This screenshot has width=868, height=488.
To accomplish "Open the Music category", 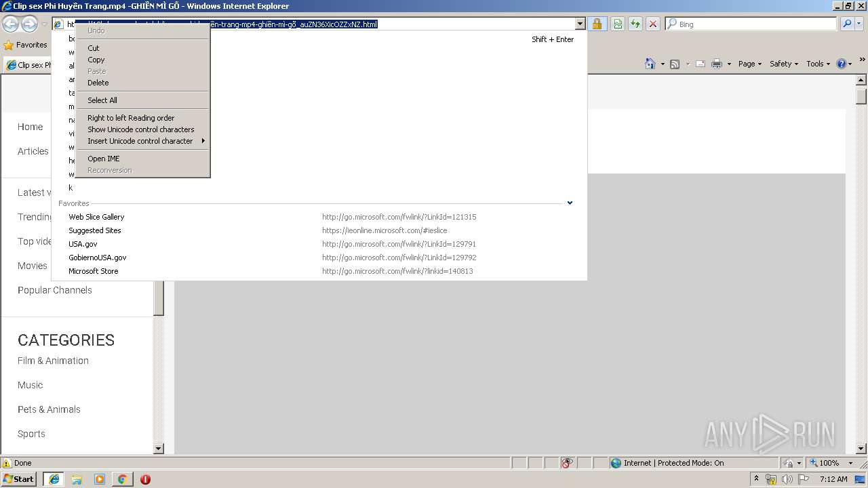I will 30,385.
